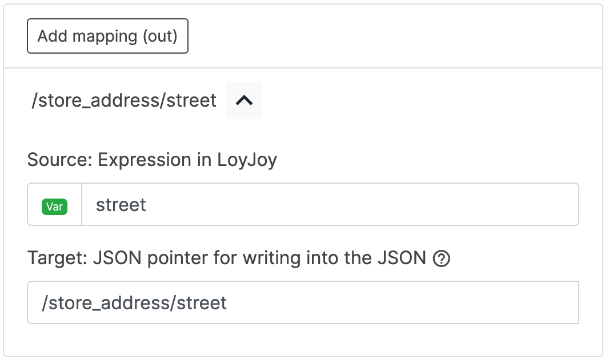
Task: Click the up-arrow icon beside the mapping name
Action: tap(244, 100)
